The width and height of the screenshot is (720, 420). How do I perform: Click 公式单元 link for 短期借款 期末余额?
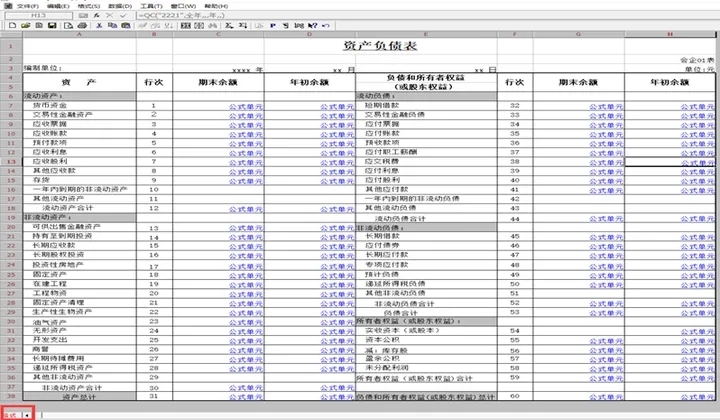pos(606,106)
